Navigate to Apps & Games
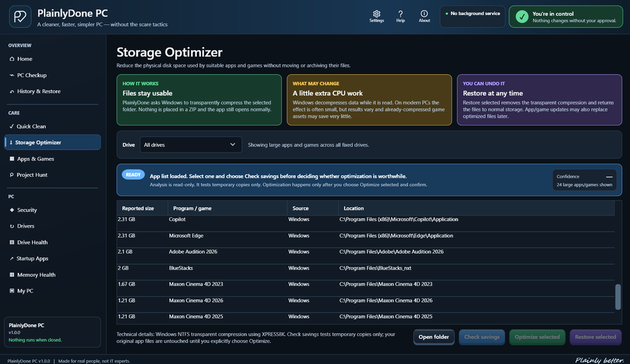 click(x=52, y=159)
